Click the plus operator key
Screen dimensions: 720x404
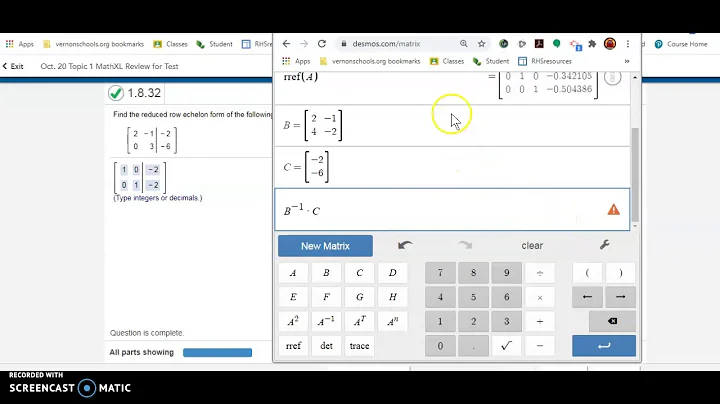[540, 322]
